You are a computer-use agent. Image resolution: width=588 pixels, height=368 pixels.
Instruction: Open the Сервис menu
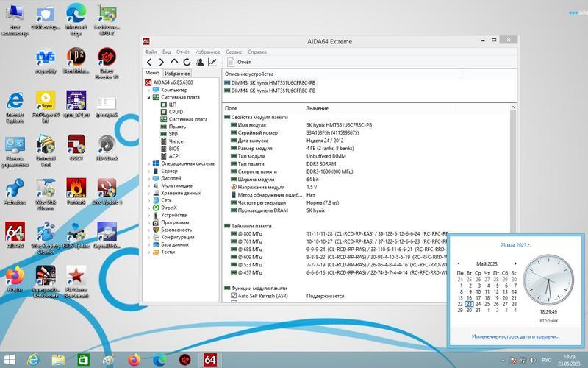(234, 52)
